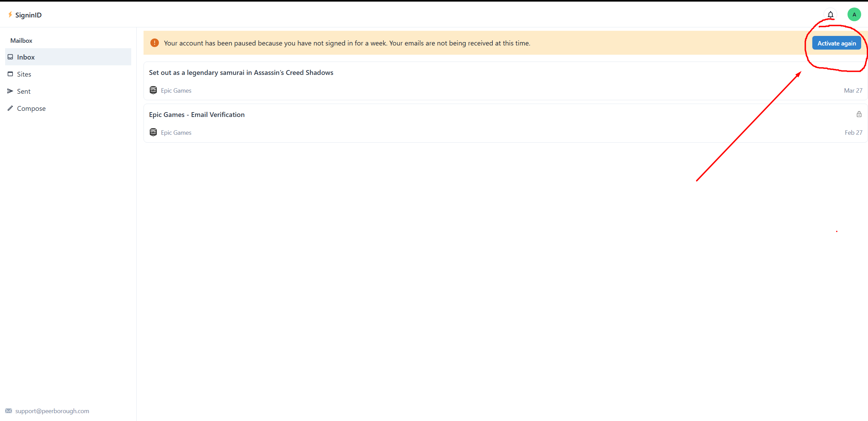Screen dimensions: 868x421
Task: Click the notification bell icon
Action: click(x=830, y=15)
